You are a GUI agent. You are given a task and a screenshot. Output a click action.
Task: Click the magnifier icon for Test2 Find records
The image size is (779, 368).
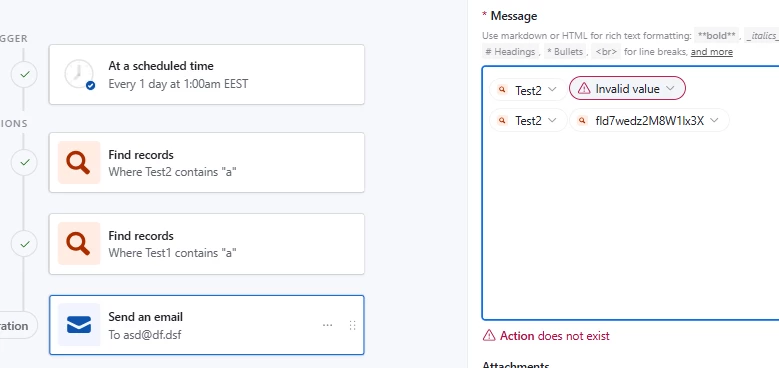[79, 162]
